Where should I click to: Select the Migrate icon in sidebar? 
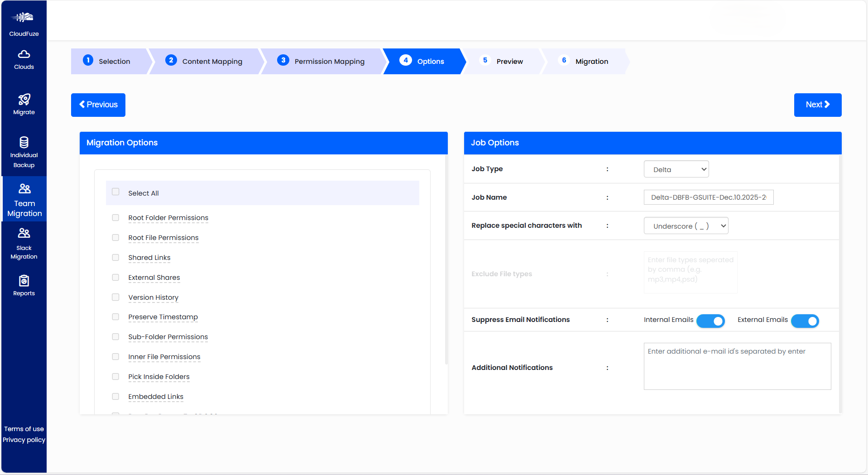click(x=24, y=104)
